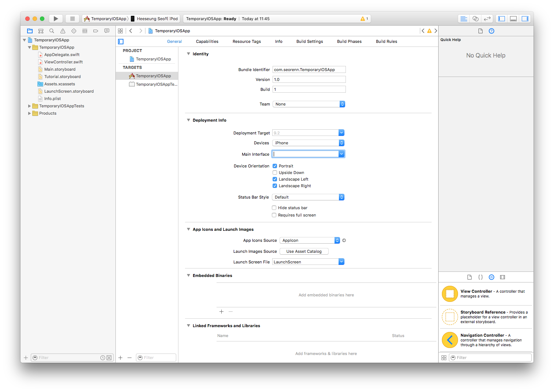Show the Quick Help inspector
The height and width of the screenshot is (392, 554).
pyautogui.click(x=492, y=31)
